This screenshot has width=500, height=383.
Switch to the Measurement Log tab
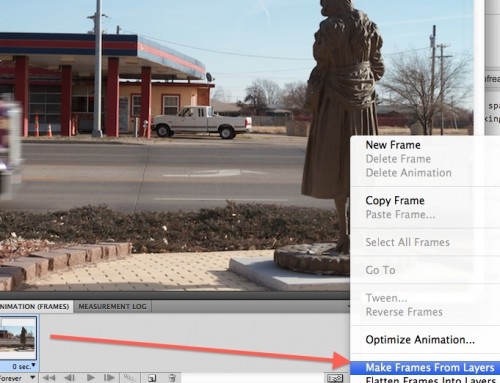(x=112, y=306)
